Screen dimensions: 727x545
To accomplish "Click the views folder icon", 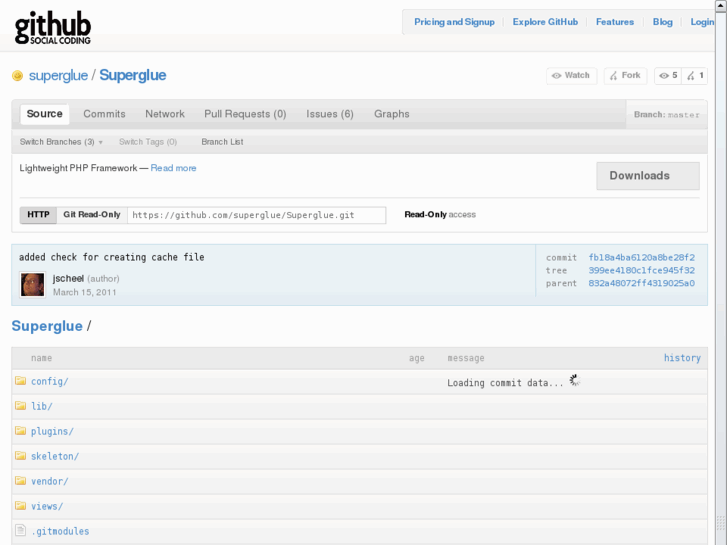I will 20,506.
